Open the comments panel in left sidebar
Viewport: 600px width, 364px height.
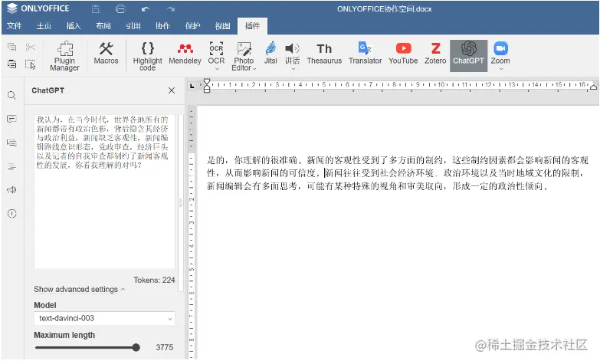[11, 119]
